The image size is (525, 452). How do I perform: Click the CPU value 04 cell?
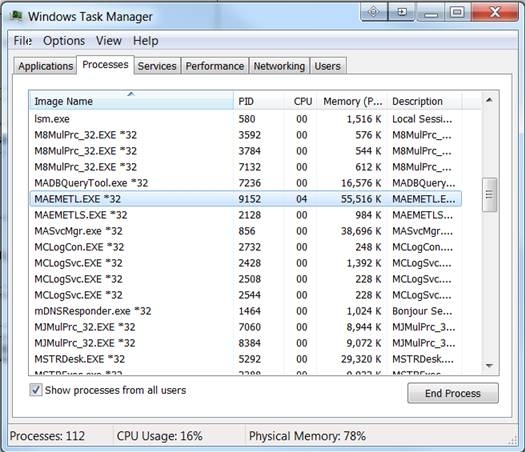(301, 199)
